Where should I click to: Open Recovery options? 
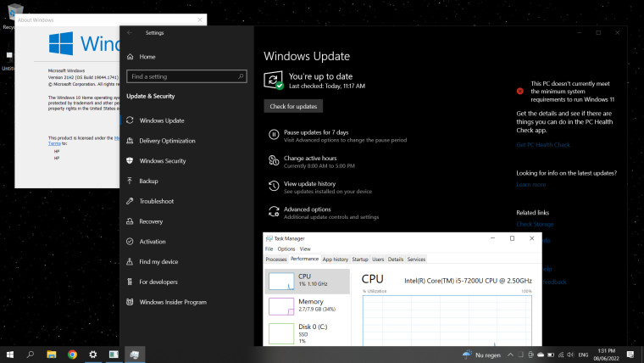point(151,221)
